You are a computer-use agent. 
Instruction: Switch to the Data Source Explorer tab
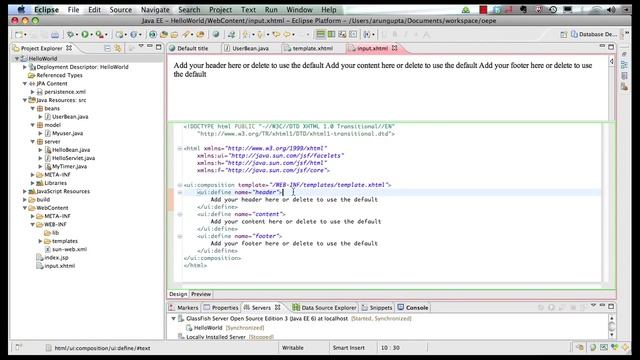[324, 307]
